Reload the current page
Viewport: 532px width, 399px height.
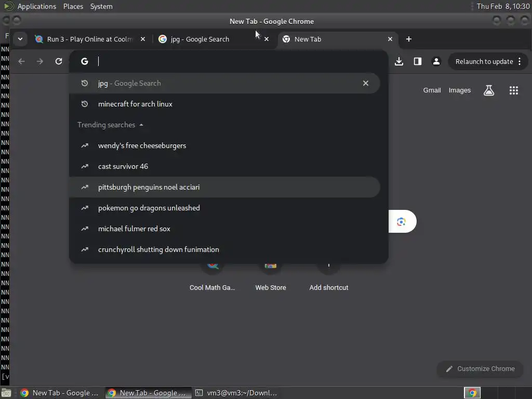[x=59, y=61]
